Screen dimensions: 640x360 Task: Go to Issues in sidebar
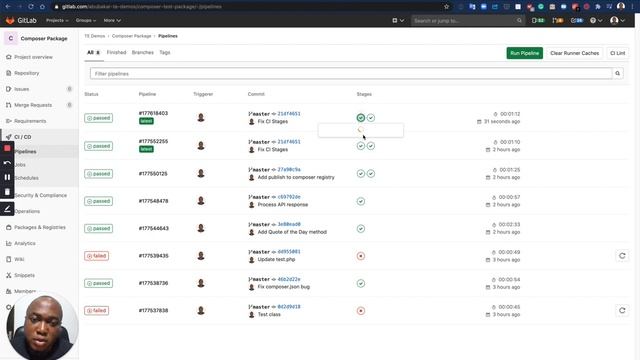coord(22,89)
